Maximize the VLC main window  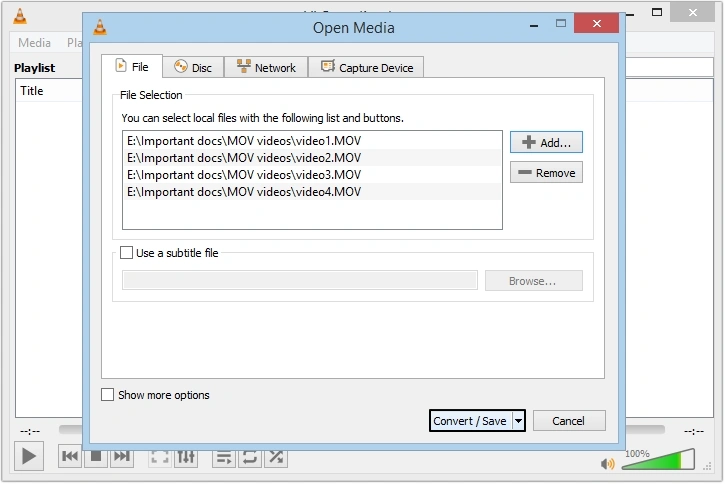tap(657, 12)
